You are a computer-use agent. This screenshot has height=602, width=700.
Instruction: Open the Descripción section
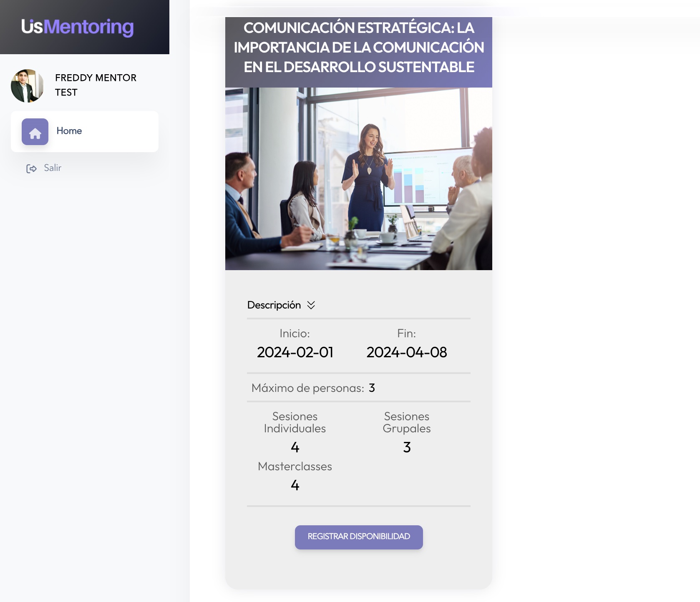274,305
